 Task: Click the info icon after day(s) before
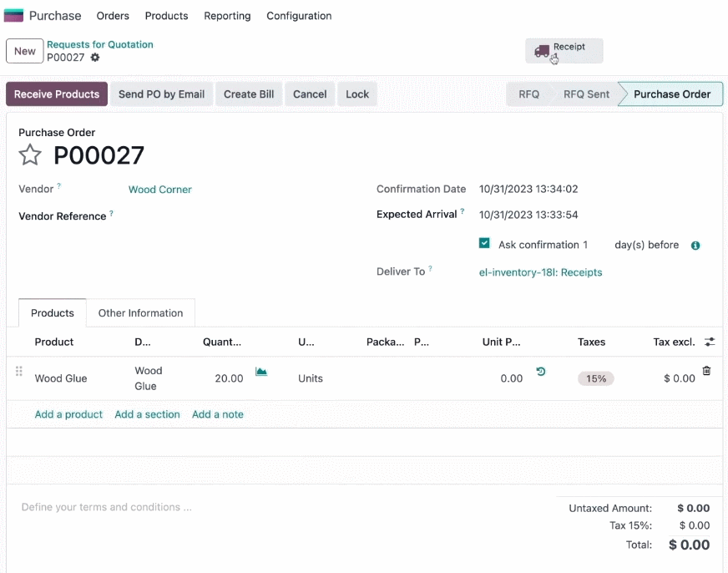(695, 246)
